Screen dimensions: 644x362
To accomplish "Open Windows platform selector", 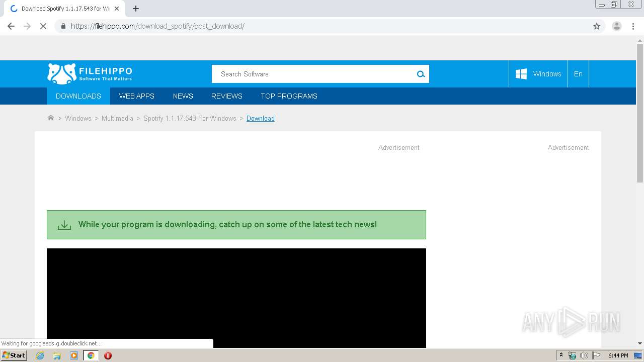I will coord(538,74).
